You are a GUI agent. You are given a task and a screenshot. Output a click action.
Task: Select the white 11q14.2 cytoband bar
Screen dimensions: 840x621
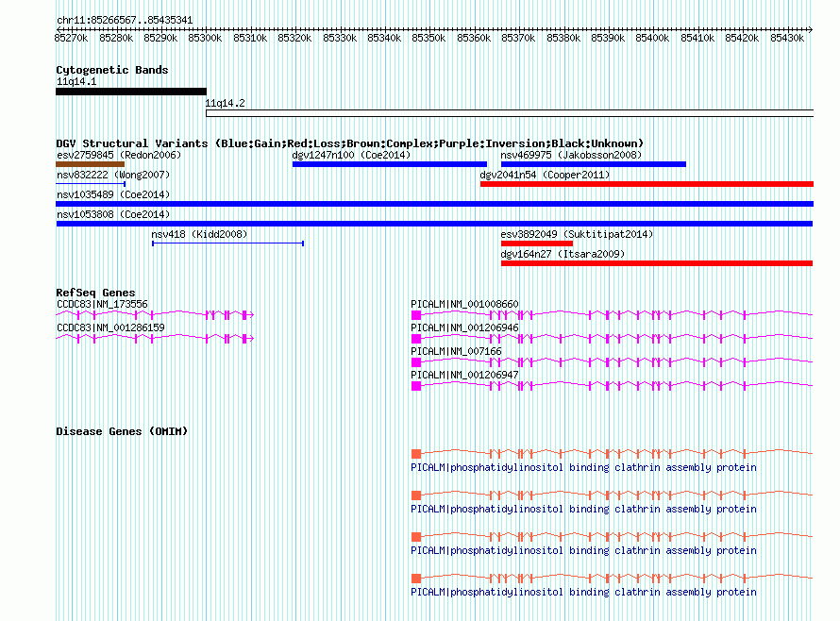coord(510,113)
